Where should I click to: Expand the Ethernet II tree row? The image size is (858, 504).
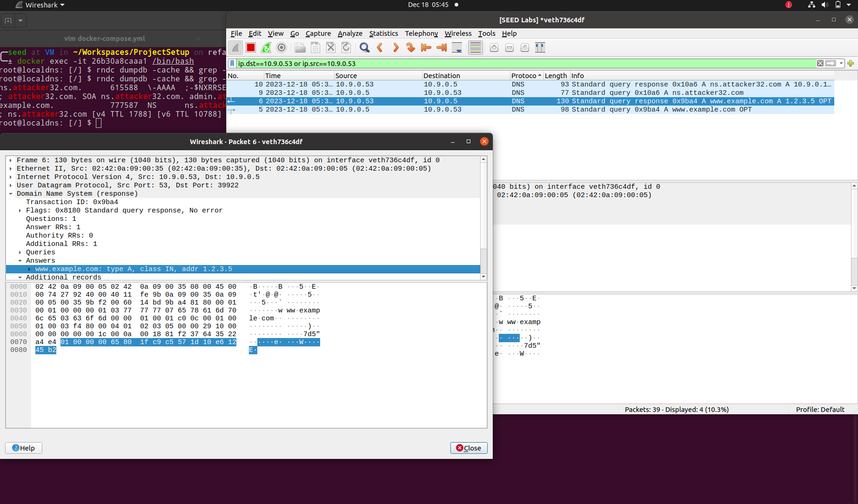[11, 169]
